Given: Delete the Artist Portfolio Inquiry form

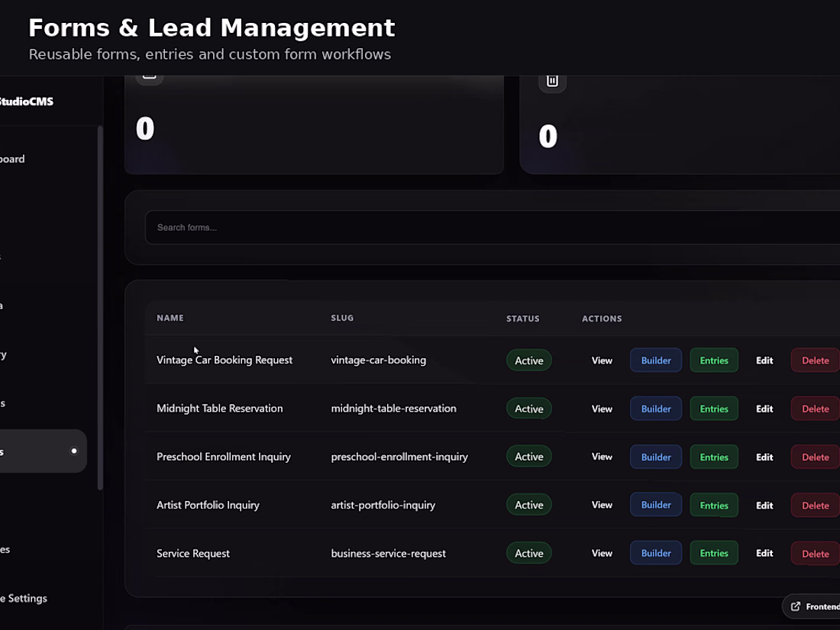Looking at the screenshot, I should point(816,506).
